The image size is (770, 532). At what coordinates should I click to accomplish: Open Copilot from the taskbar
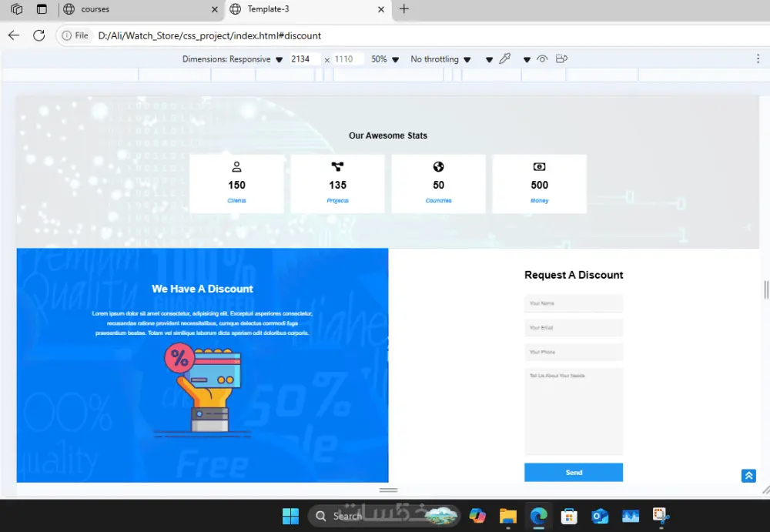coord(477,516)
